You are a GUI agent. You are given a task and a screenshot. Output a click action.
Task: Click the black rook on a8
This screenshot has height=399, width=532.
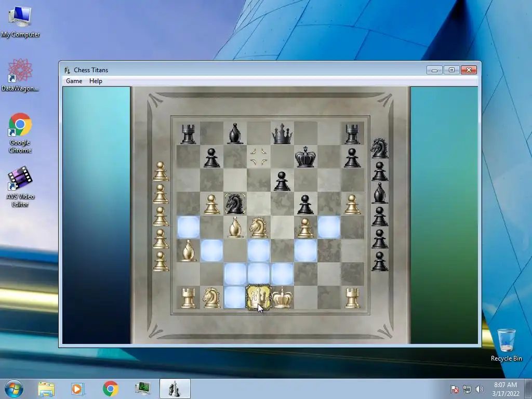188,134
